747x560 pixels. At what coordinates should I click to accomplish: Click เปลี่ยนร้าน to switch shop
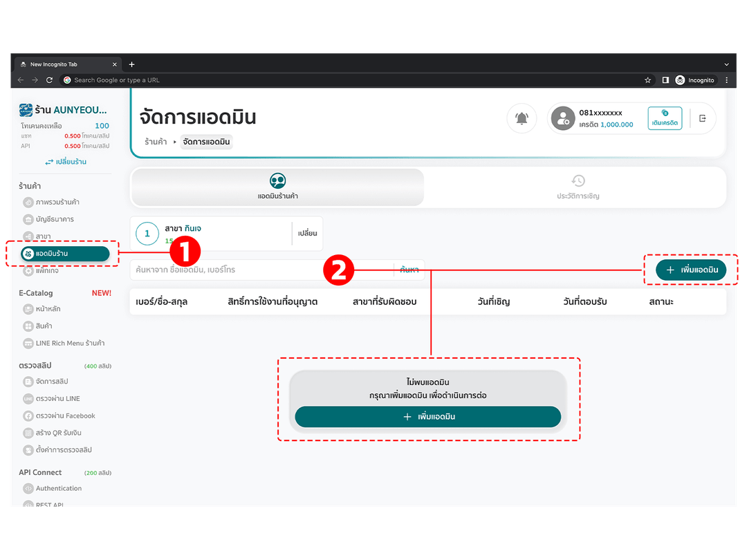66,162
